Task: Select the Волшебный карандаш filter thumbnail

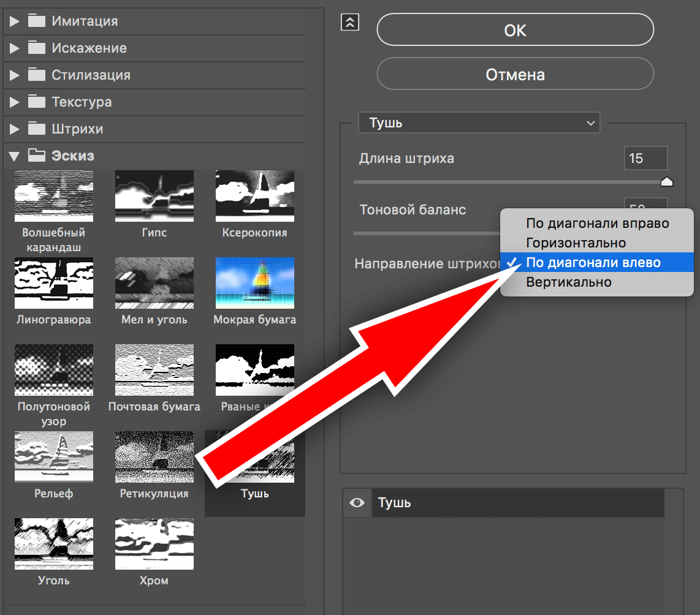Action: click(x=54, y=196)
